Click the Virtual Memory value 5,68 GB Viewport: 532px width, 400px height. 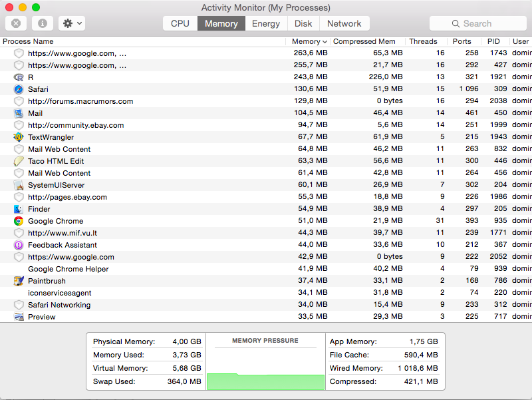187,368
